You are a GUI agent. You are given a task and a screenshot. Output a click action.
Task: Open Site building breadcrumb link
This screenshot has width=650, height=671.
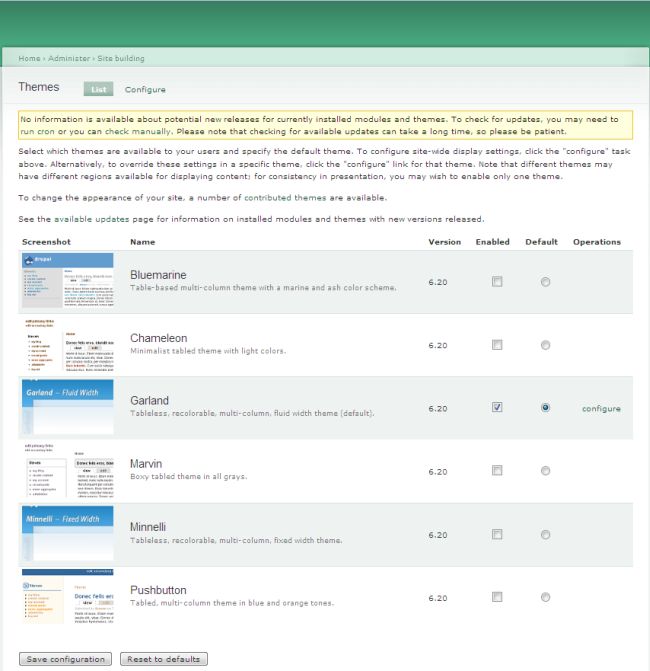[121, 59]
